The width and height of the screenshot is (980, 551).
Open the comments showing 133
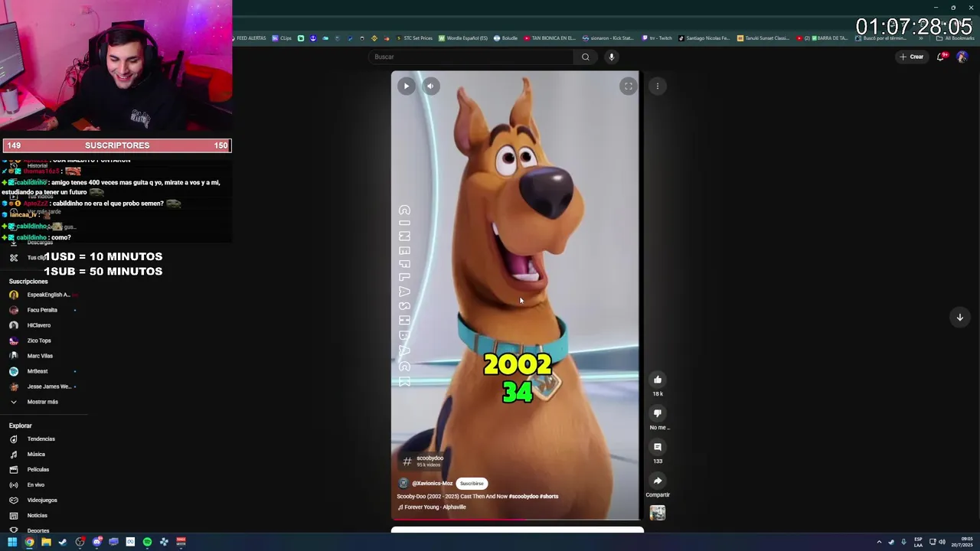coord(658,447)
